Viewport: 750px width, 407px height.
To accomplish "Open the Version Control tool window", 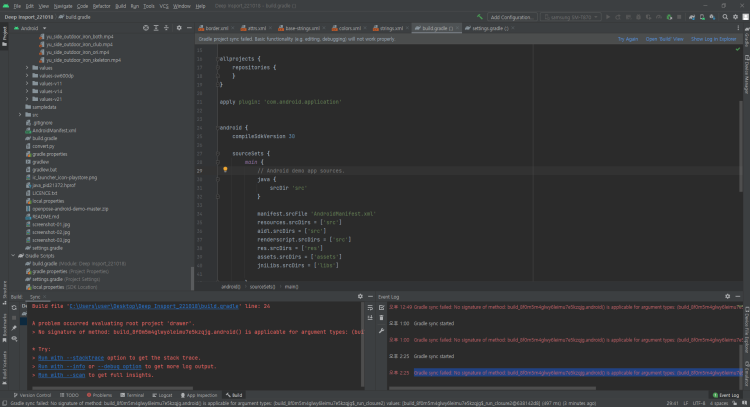I will point(32,395).
